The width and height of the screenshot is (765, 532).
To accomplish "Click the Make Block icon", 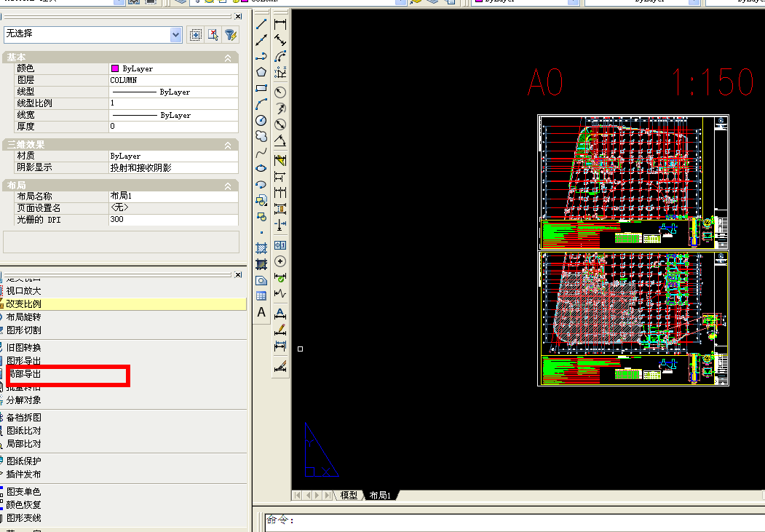I will click(261, 216).
